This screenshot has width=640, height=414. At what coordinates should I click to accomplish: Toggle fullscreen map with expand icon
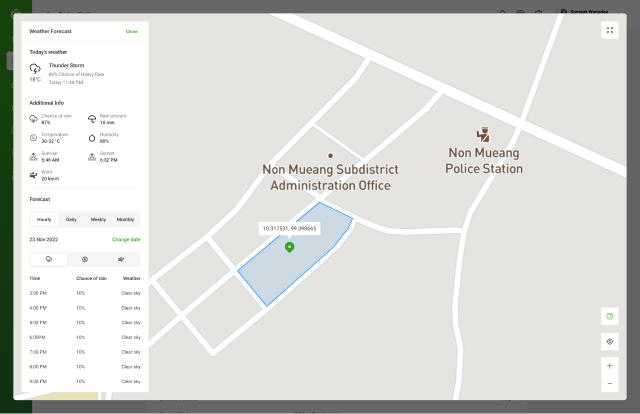click(x=610, y=30)
